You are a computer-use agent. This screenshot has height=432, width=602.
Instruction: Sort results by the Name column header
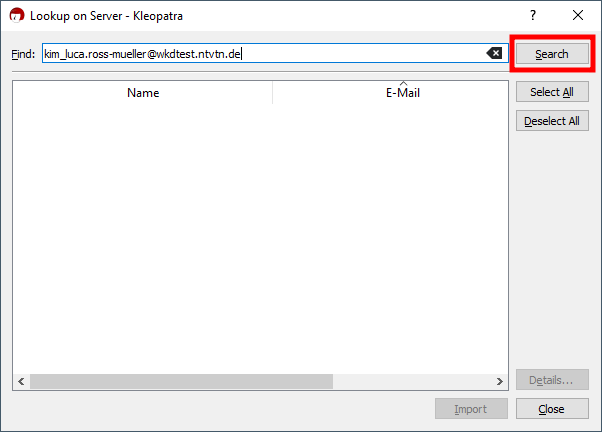click(x=143, y=93)
